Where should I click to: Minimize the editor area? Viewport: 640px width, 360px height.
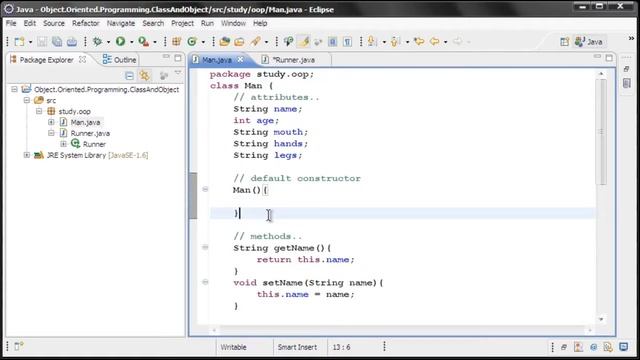pyautogui.click(x=597, y=57)
